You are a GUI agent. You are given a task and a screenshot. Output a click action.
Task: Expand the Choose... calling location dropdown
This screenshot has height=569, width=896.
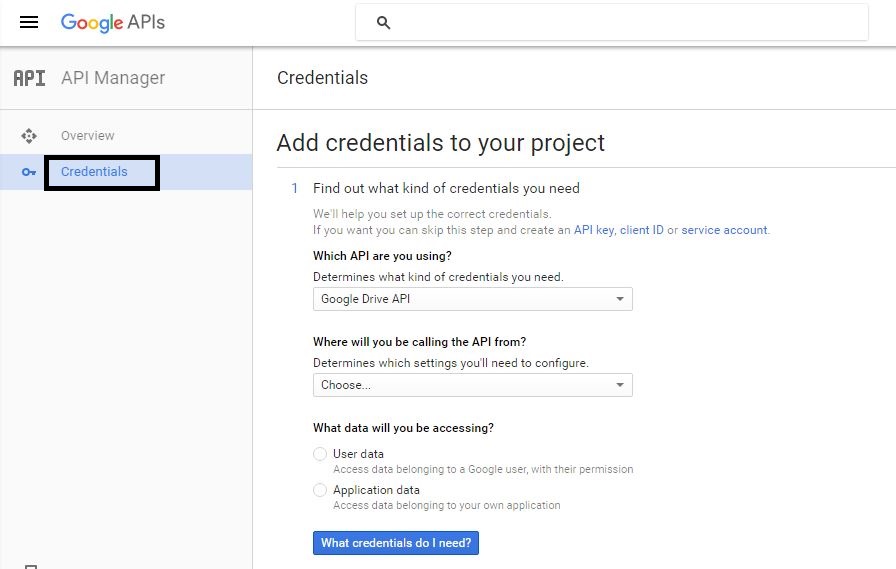[472, 385]
